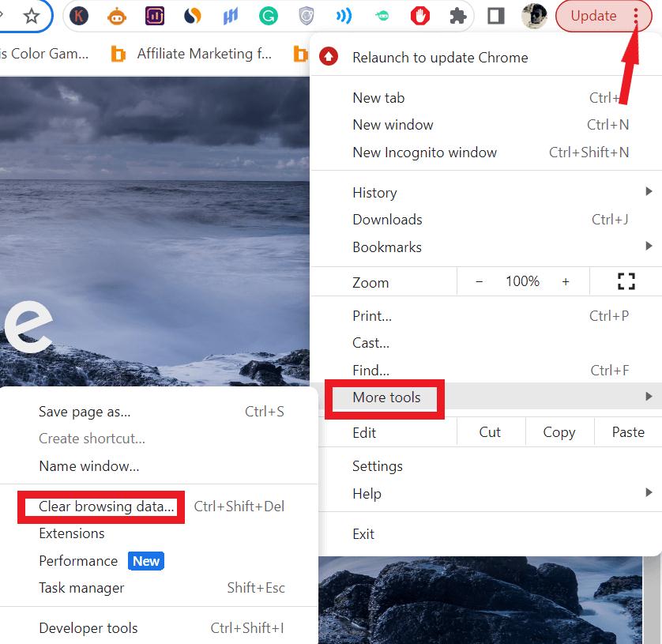Open Find... from the menu
Viewport: 662px width, 644px height.
486,371
